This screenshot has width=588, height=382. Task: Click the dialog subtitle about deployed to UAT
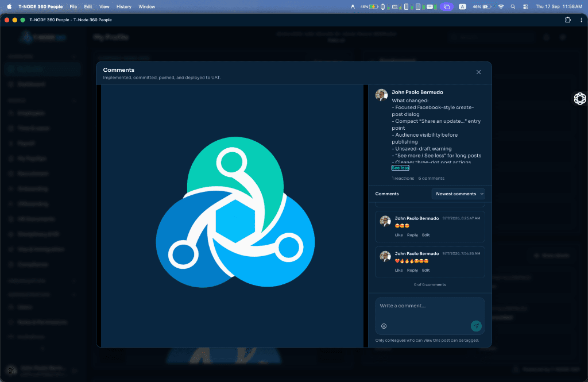click(161, 78)
